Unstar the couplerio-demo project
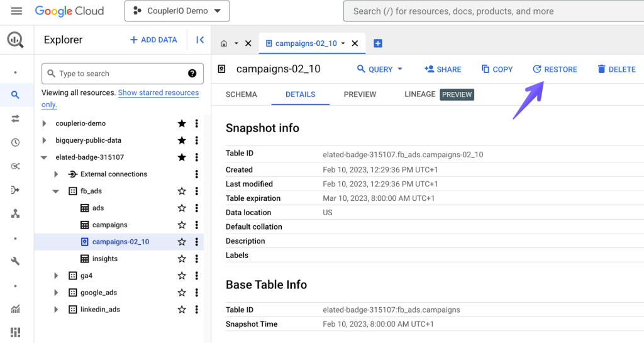This screenshot has width=644, height=343. (x=182, y=123)
